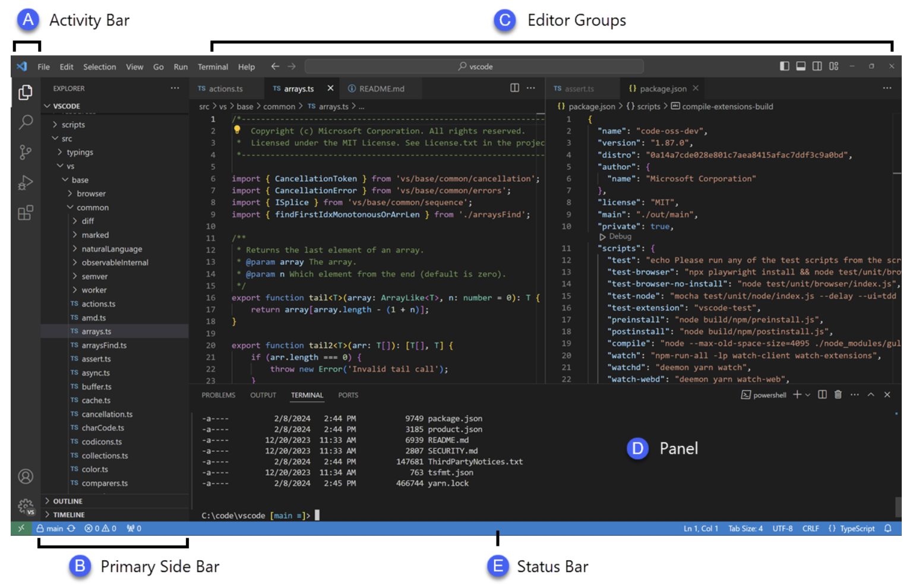Open more actions for right editor group
This screenshot has height=588, width=916.
click(x=887, y=88)
